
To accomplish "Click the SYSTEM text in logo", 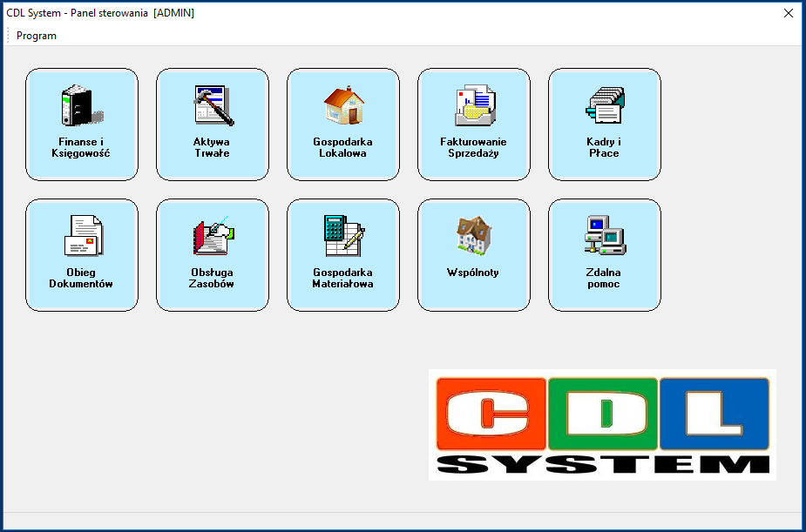I will (602, 465).
